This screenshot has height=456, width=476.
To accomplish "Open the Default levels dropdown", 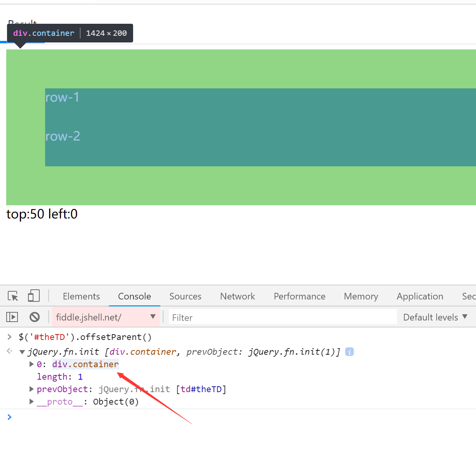I will (x=435, y=317).
